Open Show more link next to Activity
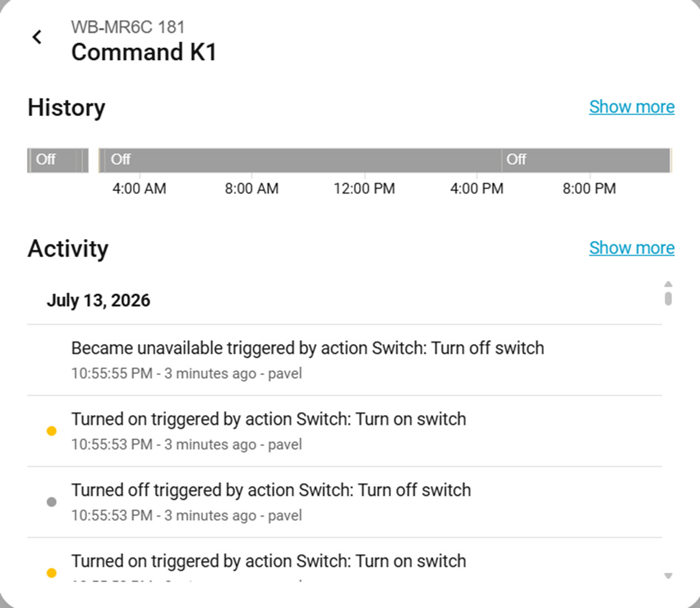 (632, 248)
